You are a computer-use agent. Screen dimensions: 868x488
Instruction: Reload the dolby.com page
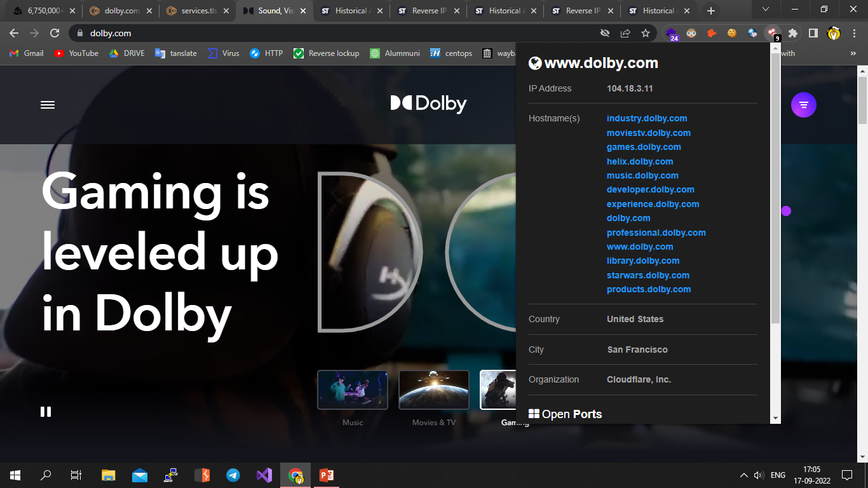pyautogui.click(x=55, y=33)
